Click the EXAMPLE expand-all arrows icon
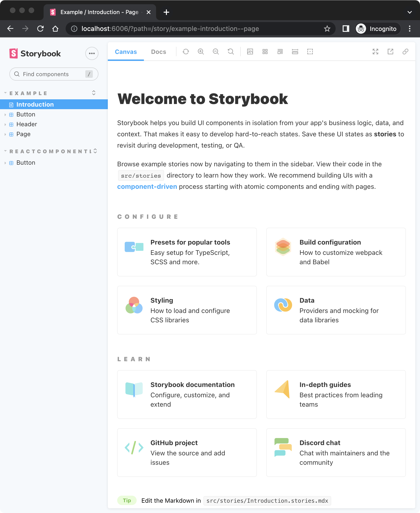The image size is (420, 513). [x=94, y=93]
